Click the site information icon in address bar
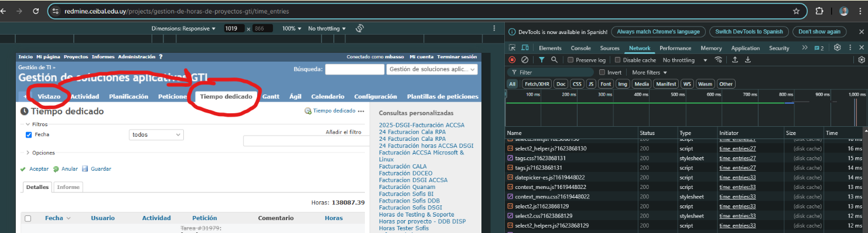Screen dimensions: 868x233 pyautogui.click(x=56, y=11)
